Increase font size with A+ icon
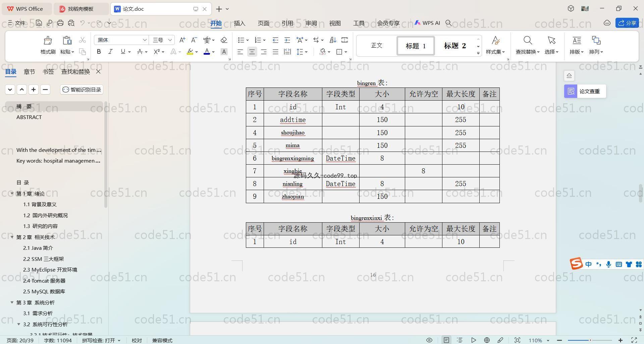Viewport: 644px width, 344px height. coord(182,40)
